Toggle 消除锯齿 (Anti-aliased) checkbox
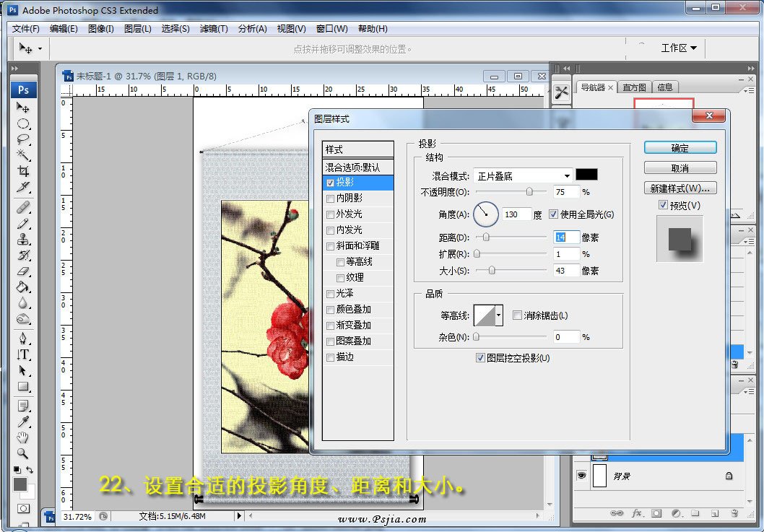 (518, 315)
